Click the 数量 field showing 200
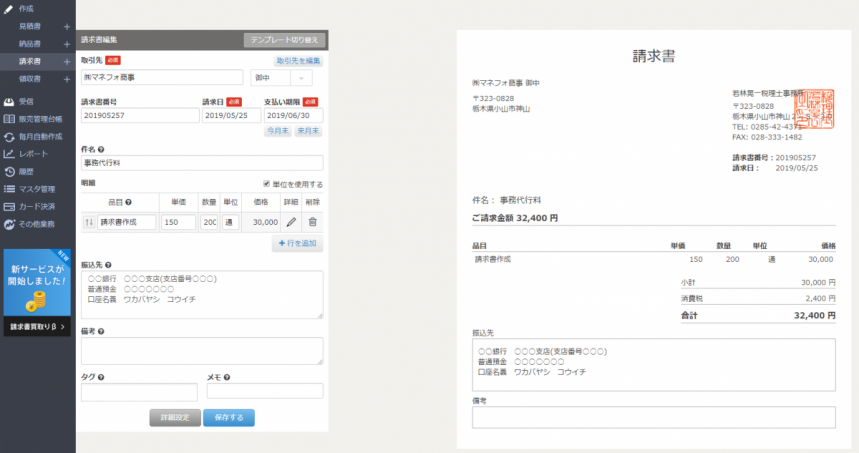Image resolution: width=859 pixels, height=453 pixels. click(209, 222)
